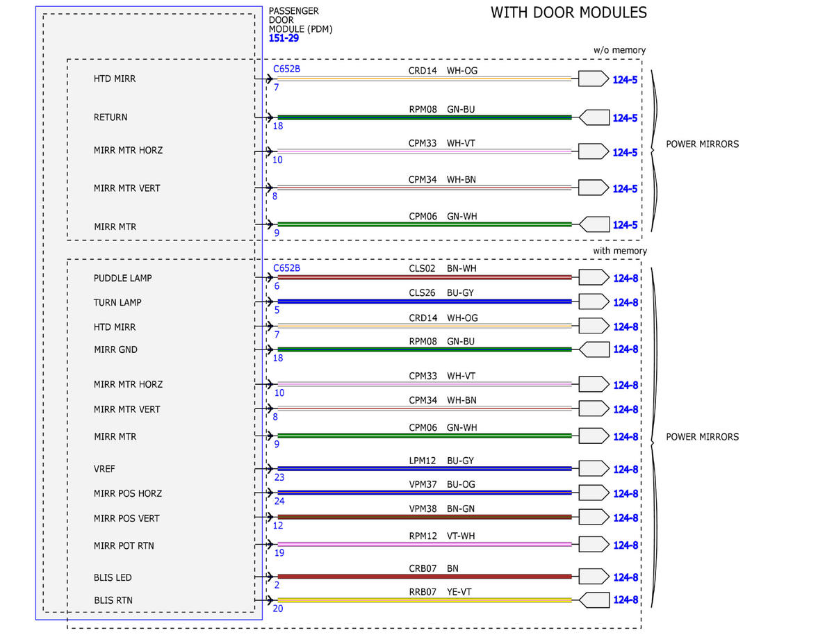Click pin 23 at the VREF terminal

[x=279, y=477]
